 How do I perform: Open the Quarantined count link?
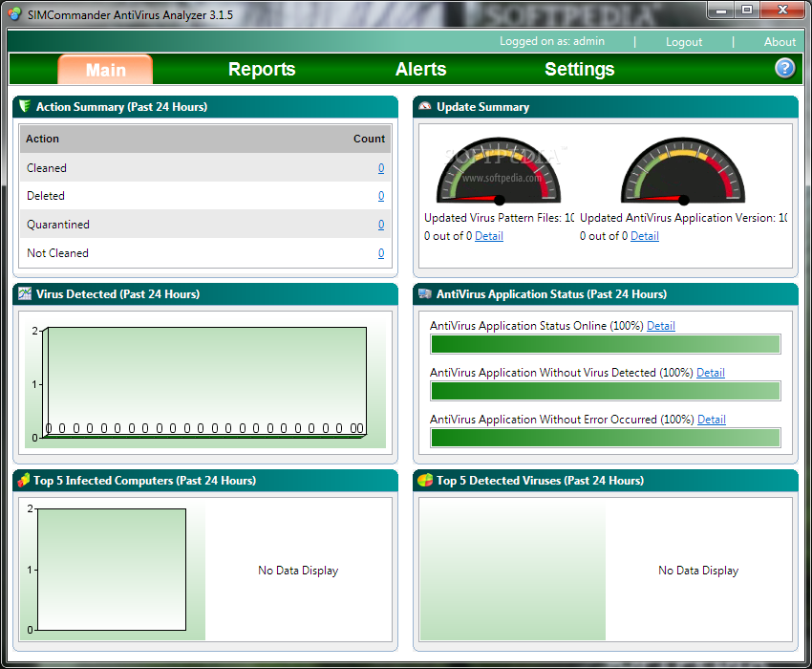point(381,225)
